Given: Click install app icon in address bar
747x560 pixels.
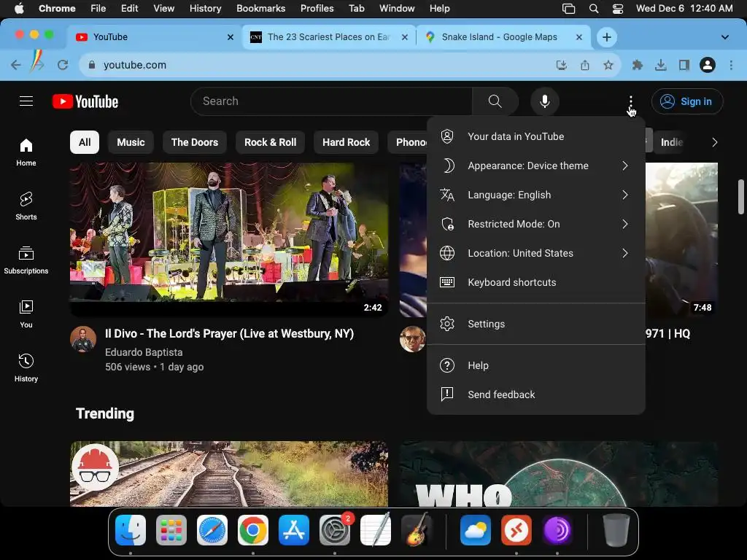Looking at the screenshot, I should click(562, 65).
